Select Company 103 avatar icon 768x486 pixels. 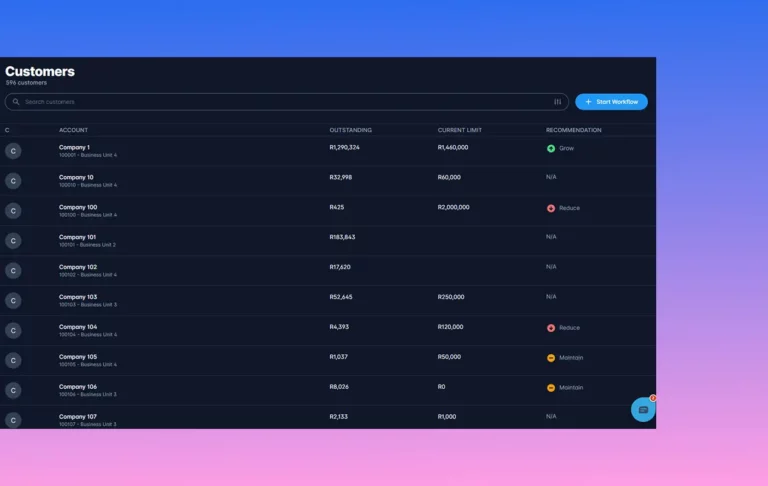13,301
